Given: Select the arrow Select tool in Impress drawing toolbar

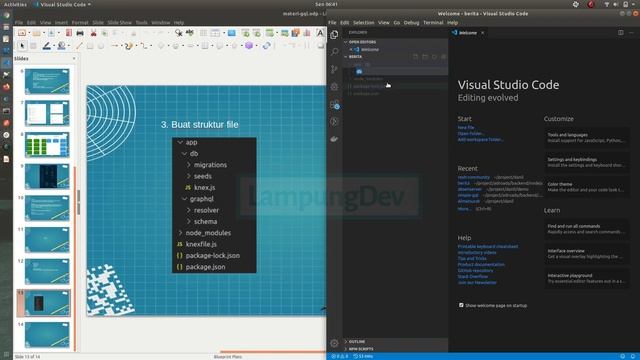Looking at the screenshot, I should pyautogui.click(x=22, y=46).
